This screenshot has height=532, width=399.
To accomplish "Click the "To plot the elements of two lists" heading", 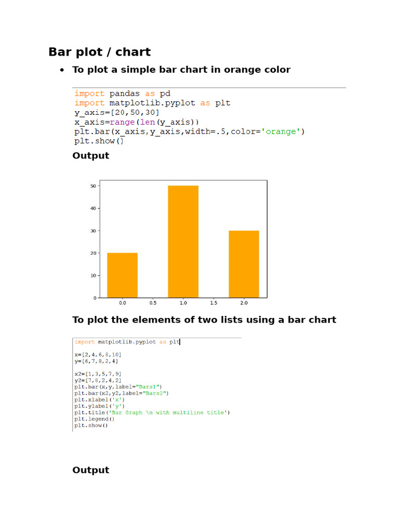I will click(x=204, y=320).
